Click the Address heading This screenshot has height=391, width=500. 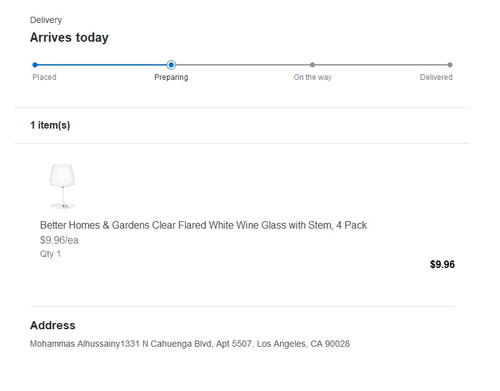click(53, 325)
